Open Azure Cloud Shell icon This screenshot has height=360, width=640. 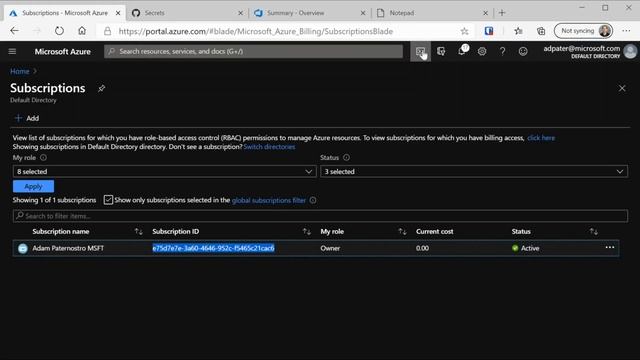pos(420,51)
